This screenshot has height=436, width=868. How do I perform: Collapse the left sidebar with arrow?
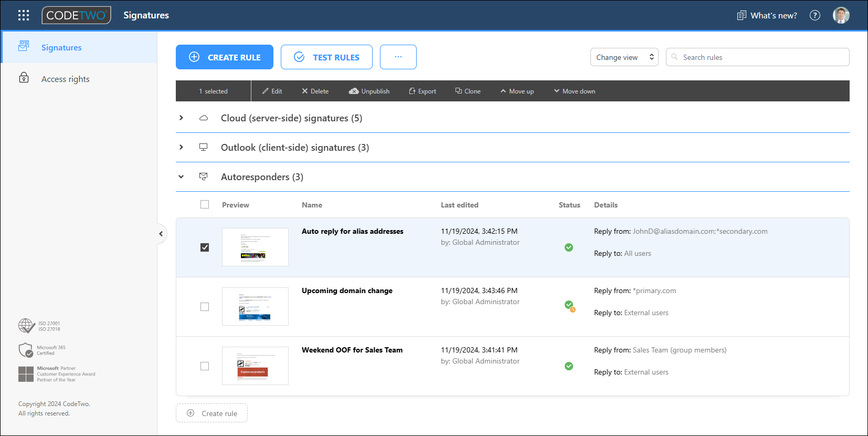(161, 234)
